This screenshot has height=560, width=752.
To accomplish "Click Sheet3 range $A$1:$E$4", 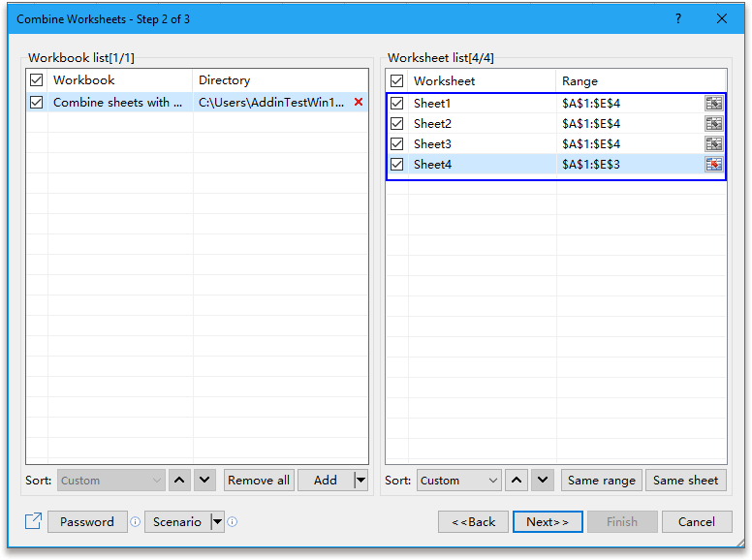I will pyautogui.click(x=591, y=143).
